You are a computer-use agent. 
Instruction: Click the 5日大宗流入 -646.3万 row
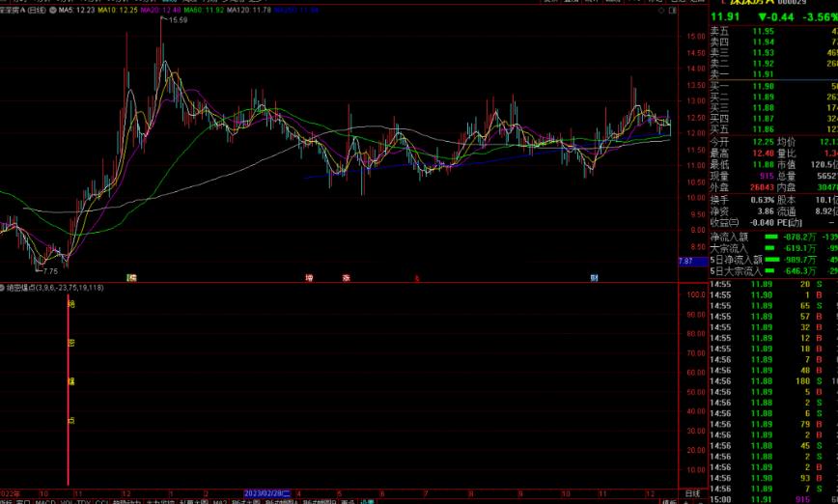click(x=774, y=271)
